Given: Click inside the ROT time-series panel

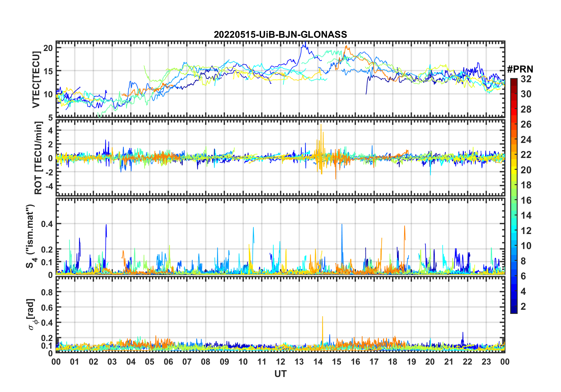Looking at the screenshot, I should pos(280,158).
